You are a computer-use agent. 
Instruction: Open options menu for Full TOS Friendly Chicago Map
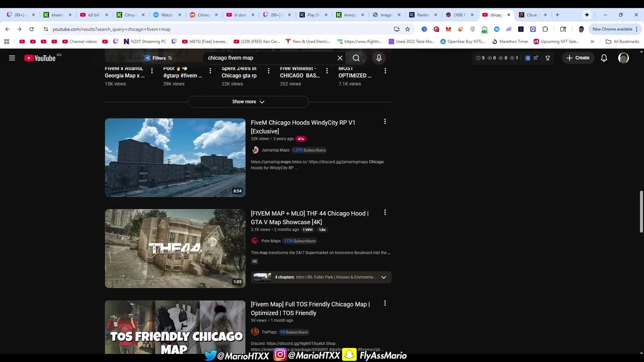(x=385, y=304)
